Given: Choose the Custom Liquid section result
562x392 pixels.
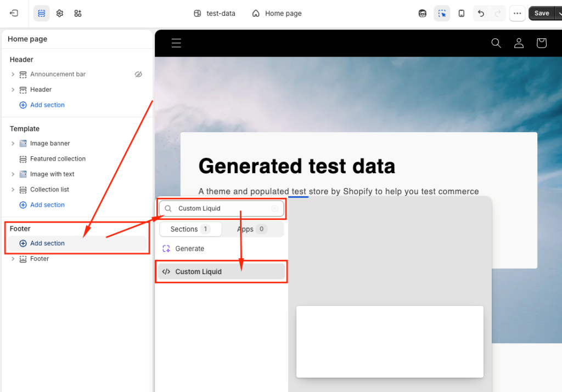Looking at the screenshot, I should (x=222, y=272).
